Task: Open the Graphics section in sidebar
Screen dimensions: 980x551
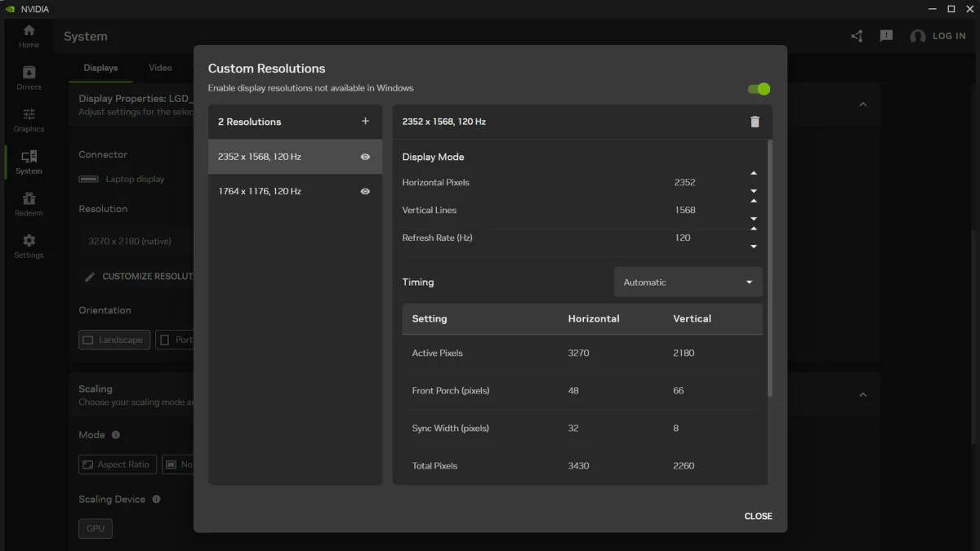Action: pyautogui.click(x=29, y=121)
